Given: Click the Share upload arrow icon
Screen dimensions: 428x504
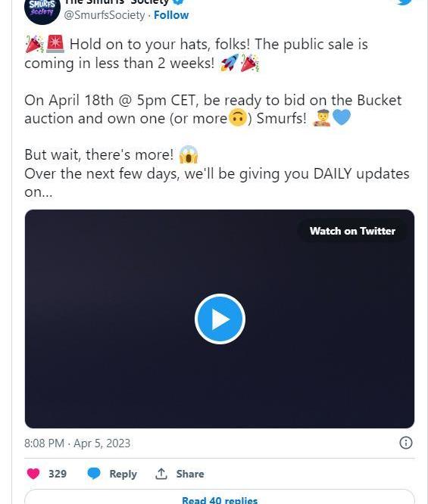Looking at the screenshot, I should tap(161, 474).
